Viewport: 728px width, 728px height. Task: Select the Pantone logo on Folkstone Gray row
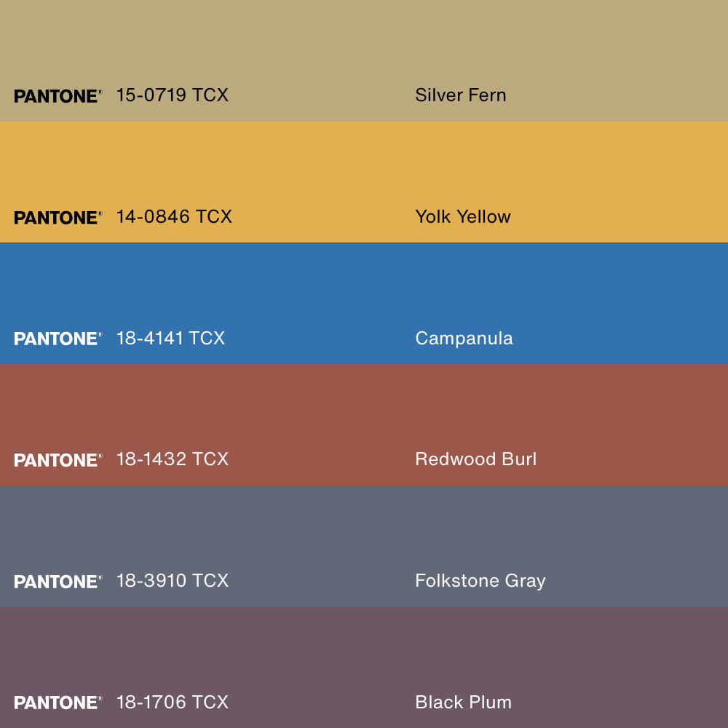tap(58, 582)
